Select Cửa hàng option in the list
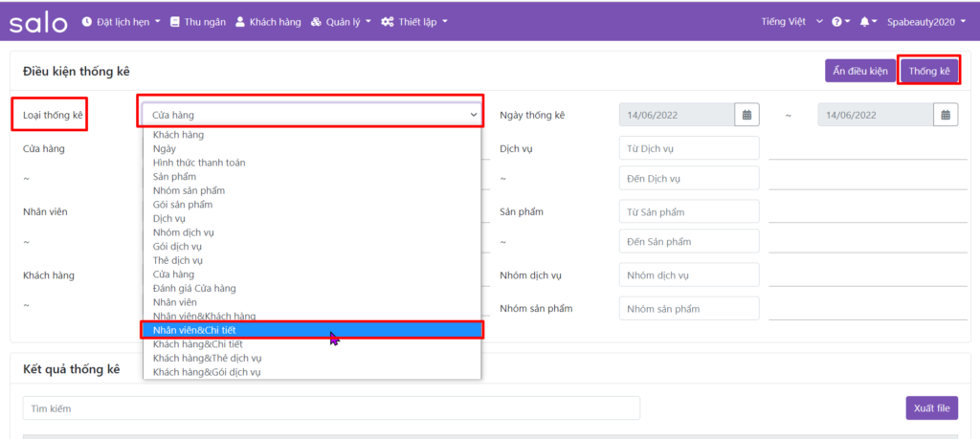 [x=312, y=274]
